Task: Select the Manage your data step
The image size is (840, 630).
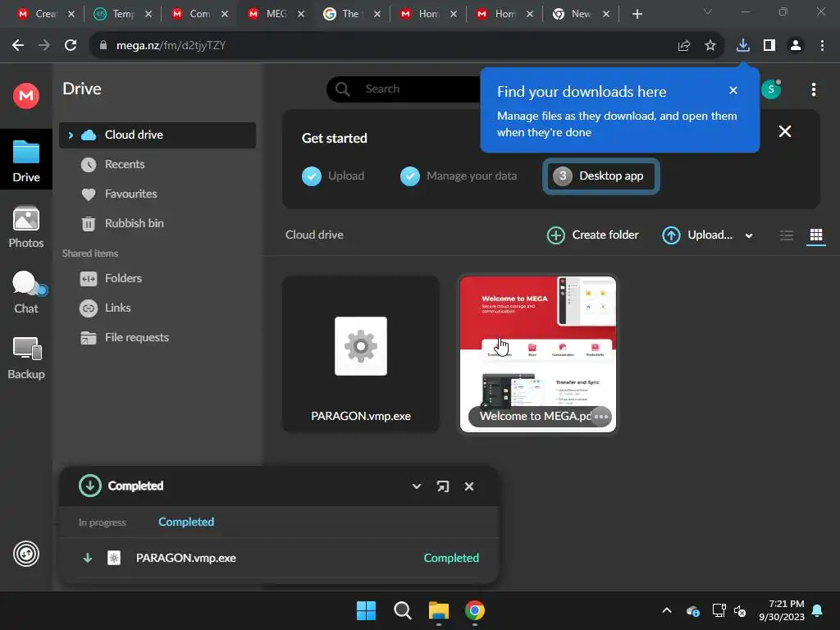Action: pos(459,176)
